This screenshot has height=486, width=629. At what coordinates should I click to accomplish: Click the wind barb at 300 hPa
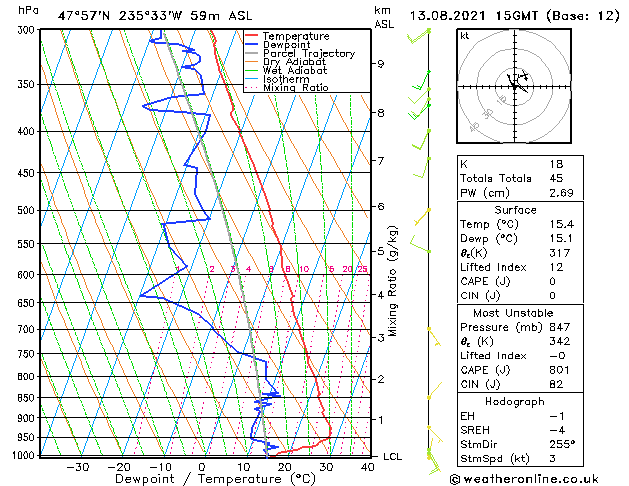pos(418,36)
